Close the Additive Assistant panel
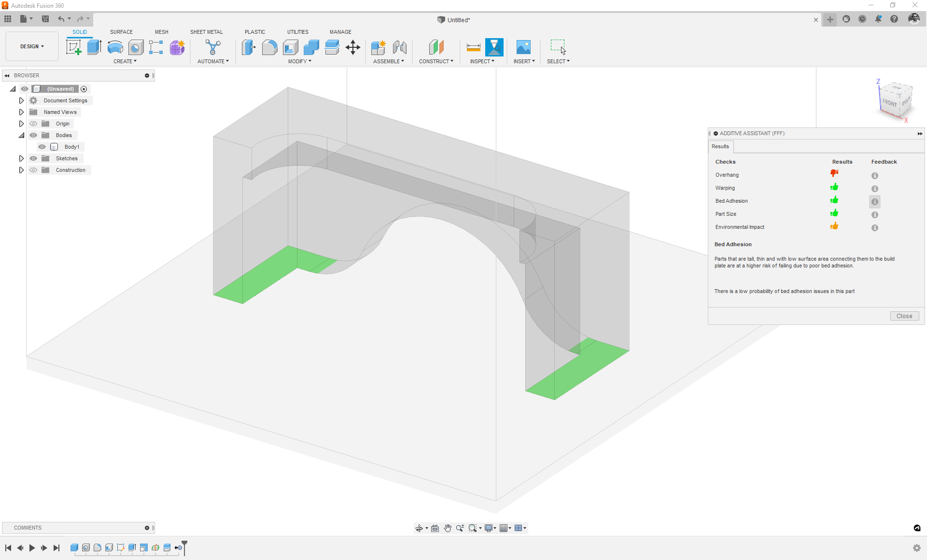Screen dimensions: 927x560 [904, 316]
